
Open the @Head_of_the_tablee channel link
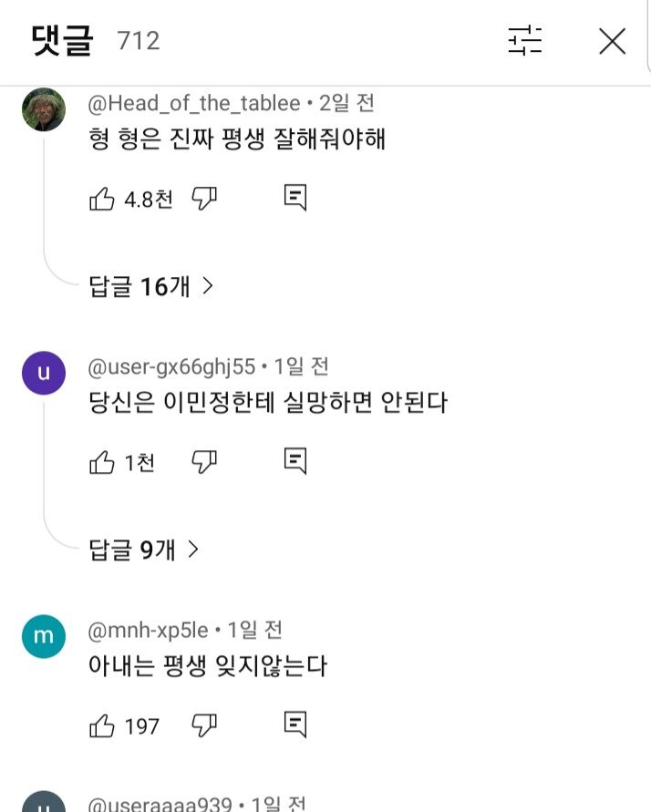coord(193,103)
